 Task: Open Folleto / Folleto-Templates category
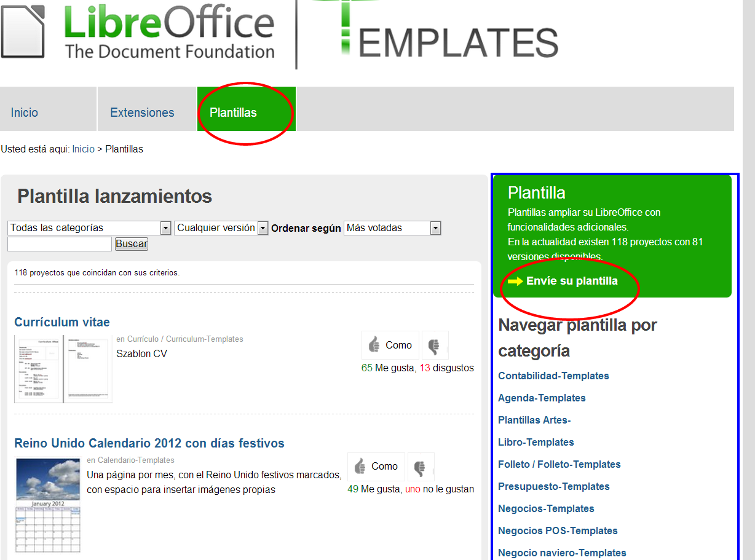[559, 464]
